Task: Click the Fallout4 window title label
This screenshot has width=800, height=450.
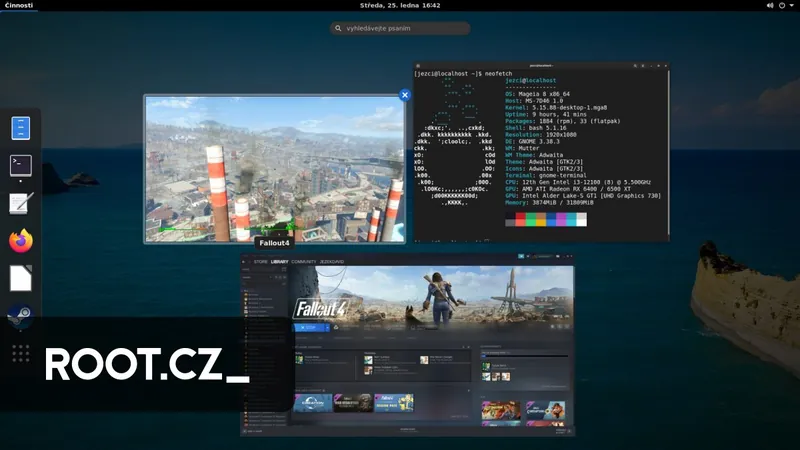Action: (274, 243)
